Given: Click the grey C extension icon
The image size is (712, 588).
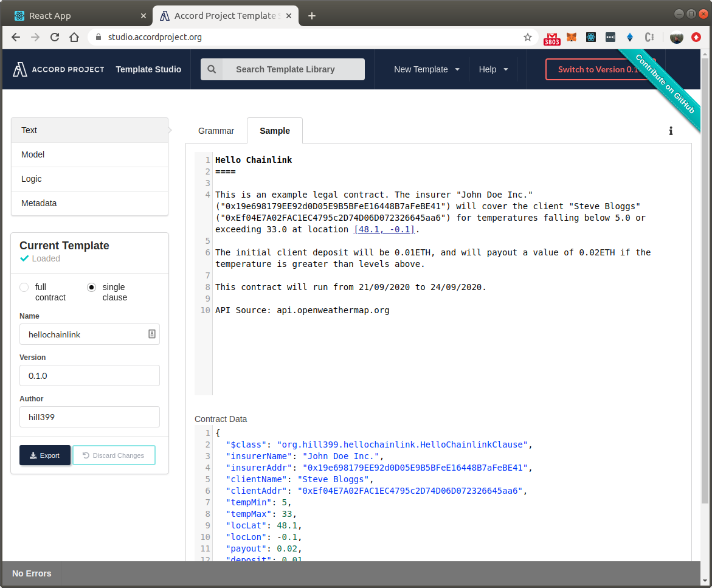Looking at the screenshot, I should (649, 37).
